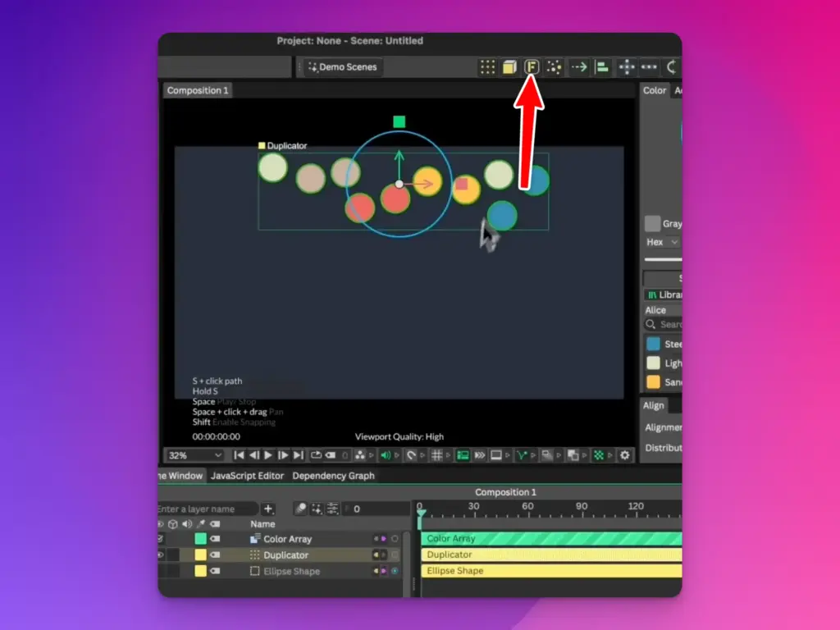The image size is (840, 630).
Task: Open viewport settings gear
Action: [624, 455]
